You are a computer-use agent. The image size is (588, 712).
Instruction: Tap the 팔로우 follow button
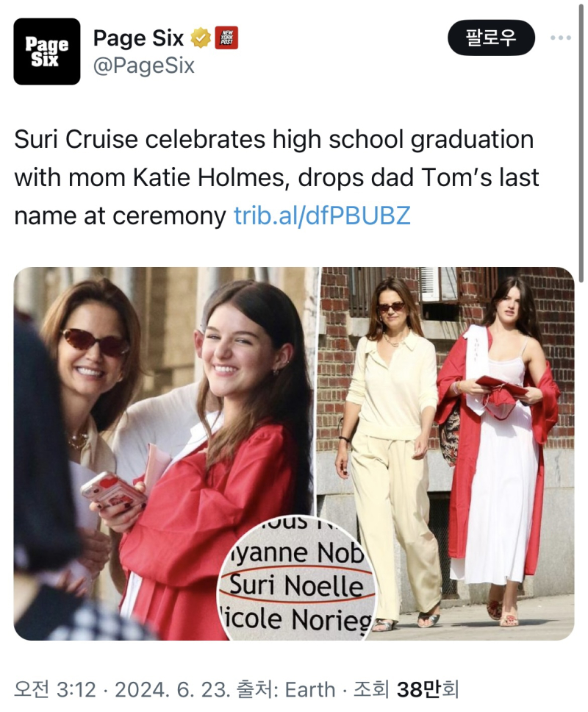pos(491,38)
